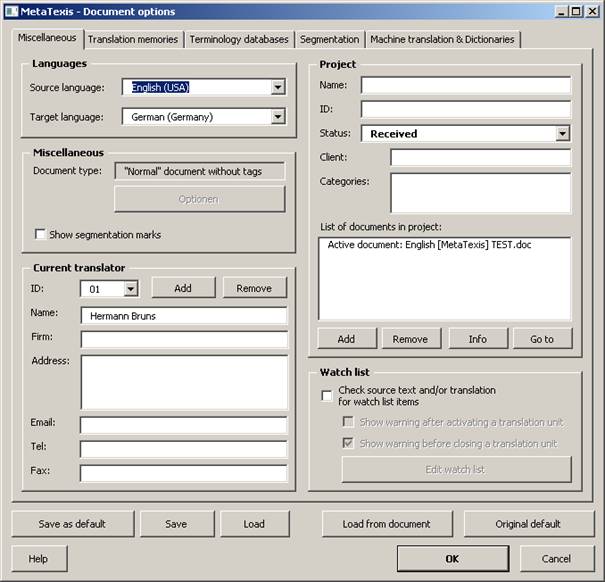Click the Firm input field
The height and width of the screenshot is (582, 605).
[x=184, y=340]
